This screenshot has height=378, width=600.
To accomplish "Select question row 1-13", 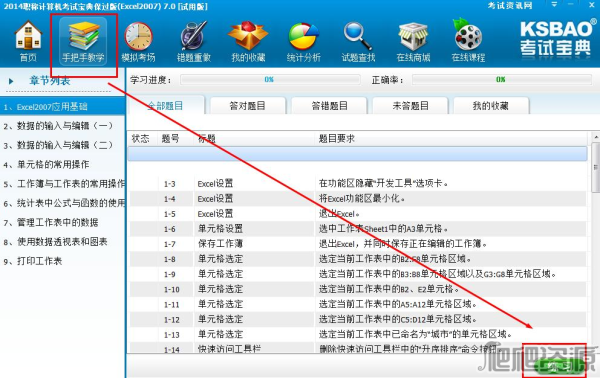I will click(x=357, y=334).
